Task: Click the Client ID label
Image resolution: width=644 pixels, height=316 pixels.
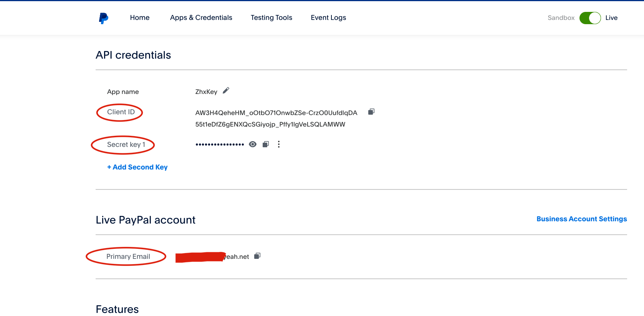Action: pyautogui.click(x=121, y=112)
